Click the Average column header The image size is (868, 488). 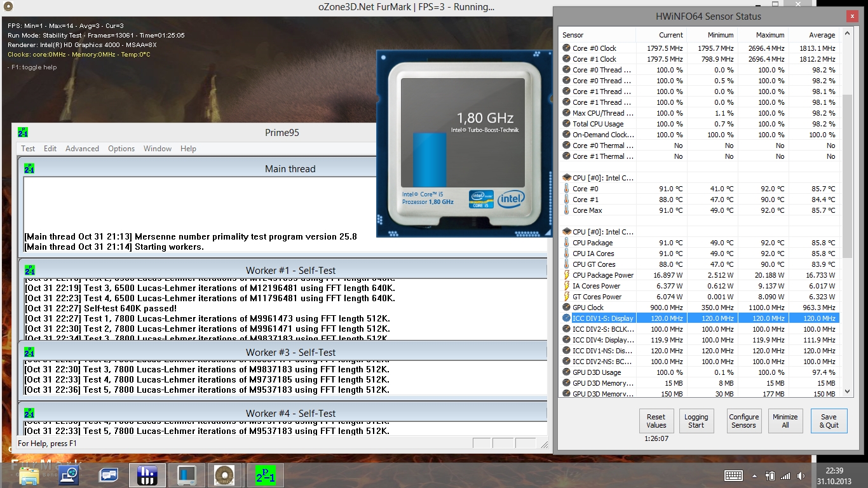(814, 35)
